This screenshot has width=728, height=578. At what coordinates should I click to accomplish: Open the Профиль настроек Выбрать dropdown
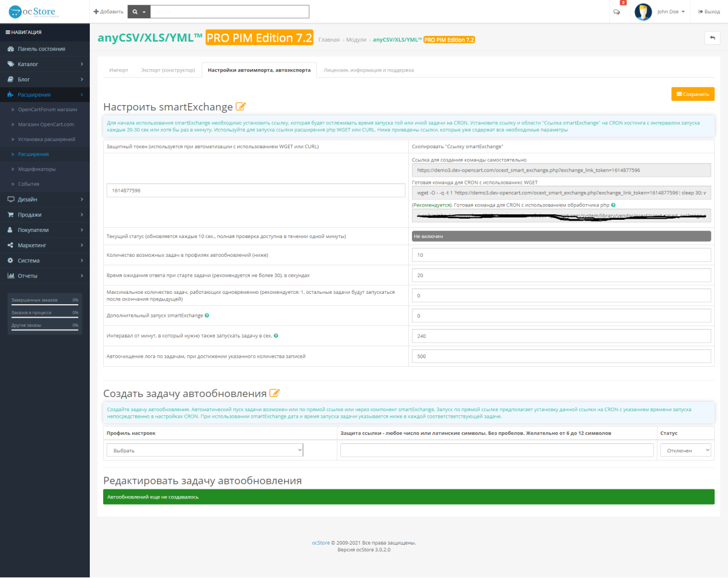coord(204,450)
